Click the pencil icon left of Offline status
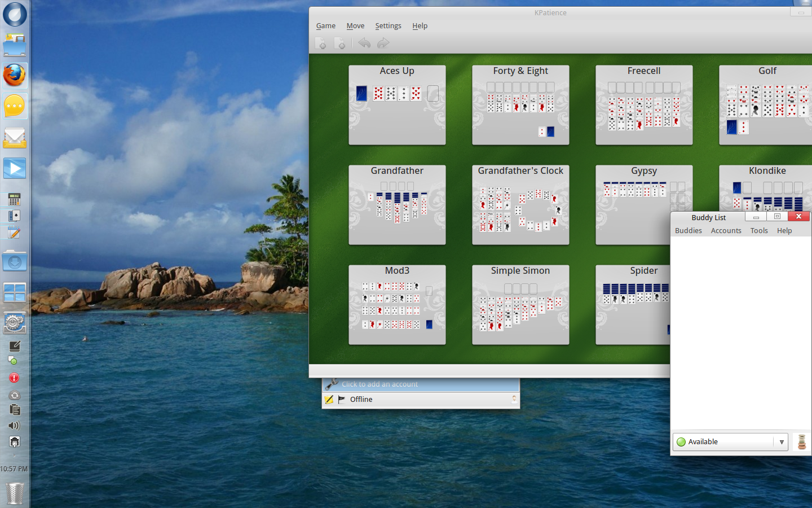This screenshot has height=508, width=812. 329,400
